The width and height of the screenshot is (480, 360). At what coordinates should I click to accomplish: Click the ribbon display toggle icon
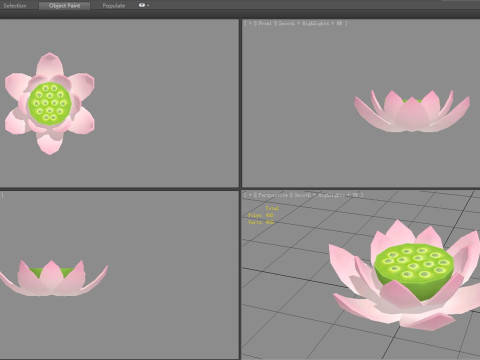pos(142,5)
